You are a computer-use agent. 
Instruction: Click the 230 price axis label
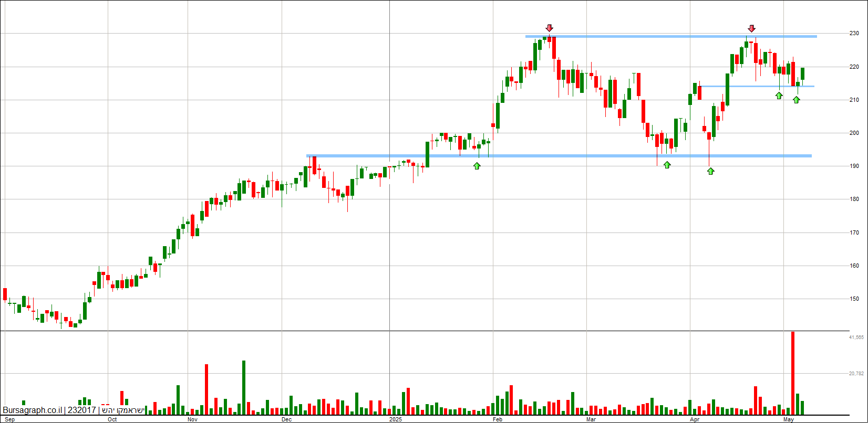point(854,34)
